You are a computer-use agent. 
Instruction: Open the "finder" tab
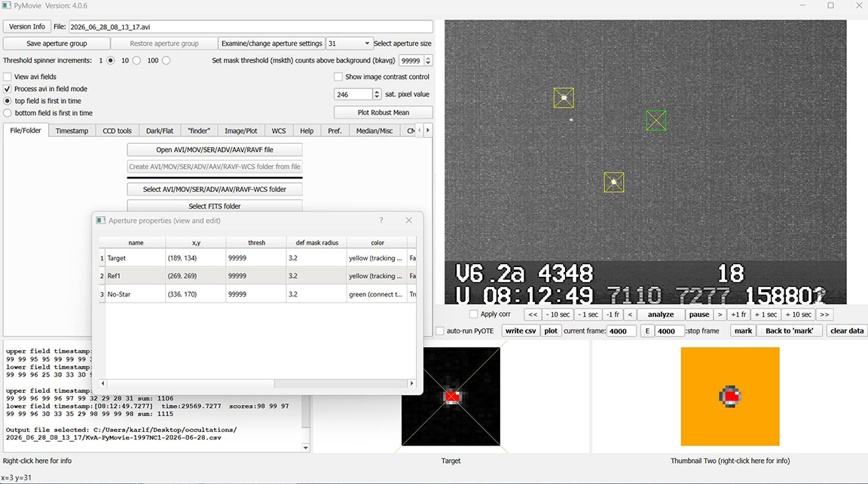point(199,131)
